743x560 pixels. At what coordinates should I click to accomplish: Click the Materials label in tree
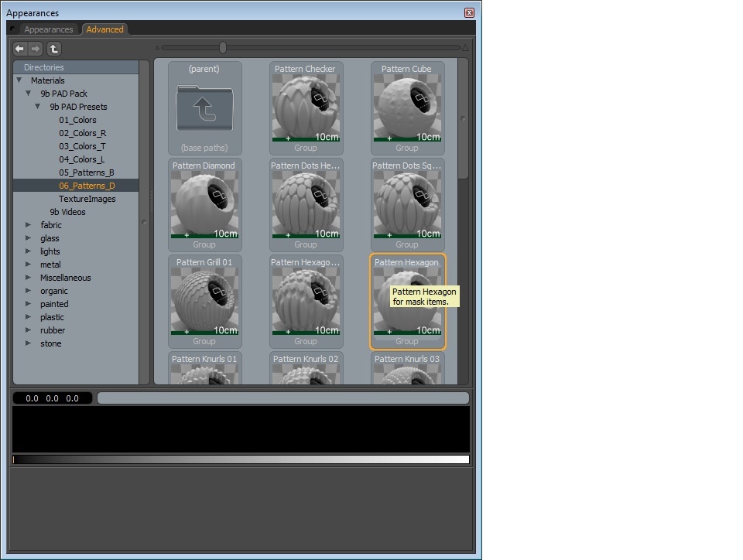tap(47, 80)
